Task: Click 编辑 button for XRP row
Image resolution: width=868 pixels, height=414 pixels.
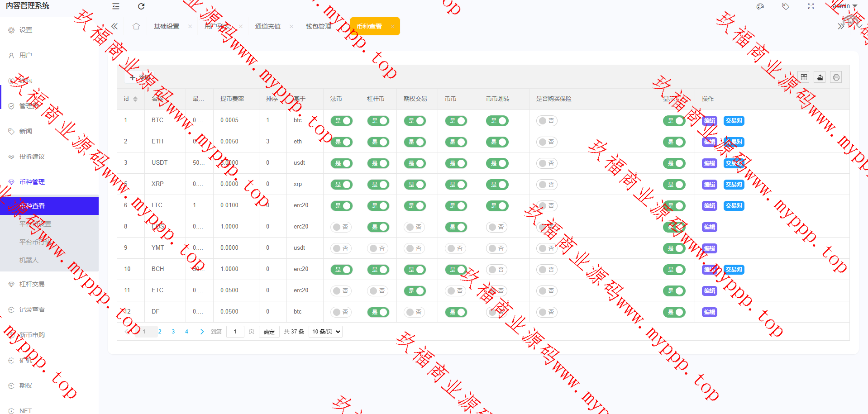Action: (x=709, y=185)
